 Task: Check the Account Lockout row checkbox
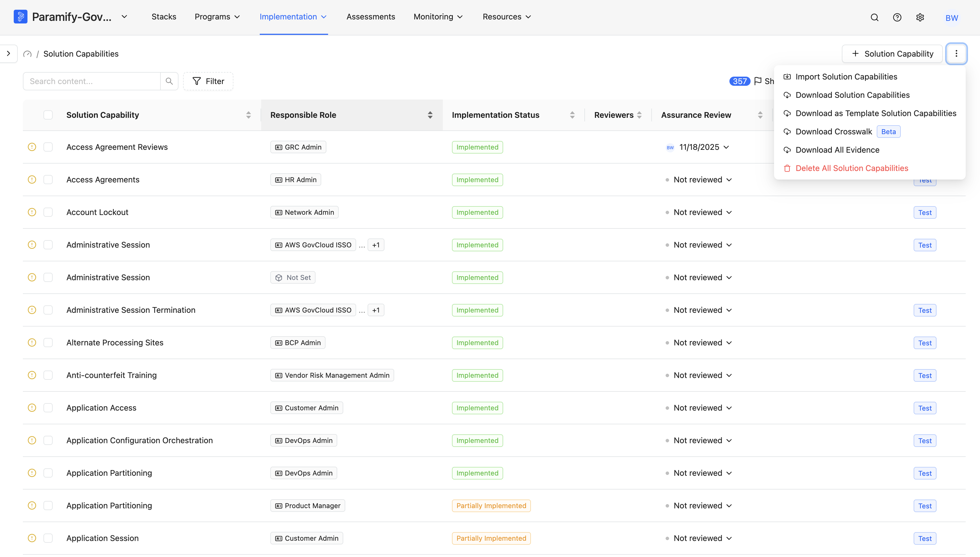tap(48, 212)
